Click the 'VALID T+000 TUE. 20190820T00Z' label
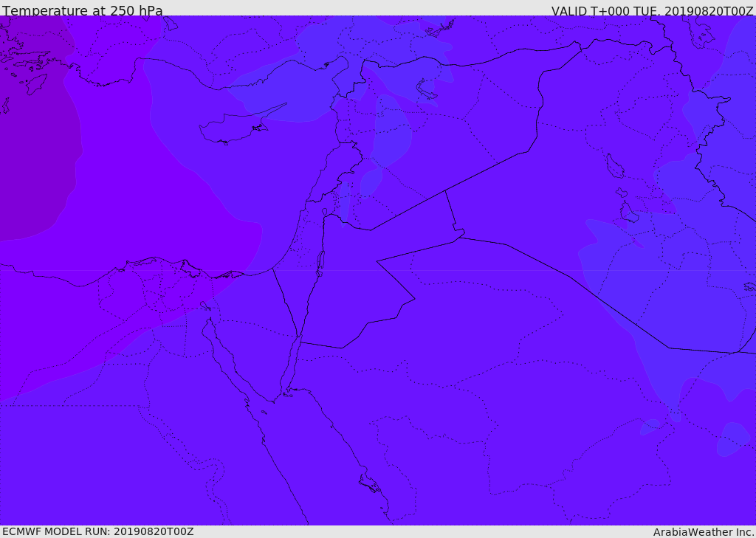The width and height of the screenshot is (756, 538). tap(653, 10)
